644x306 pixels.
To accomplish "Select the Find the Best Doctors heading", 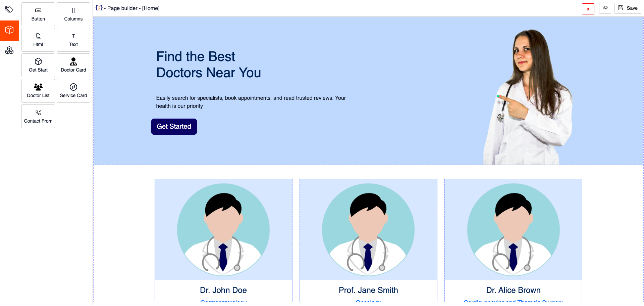I will coord(208,64).
